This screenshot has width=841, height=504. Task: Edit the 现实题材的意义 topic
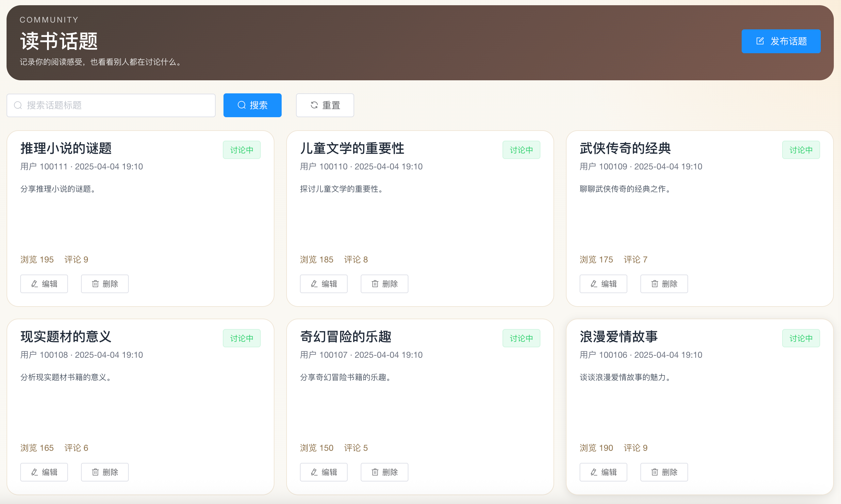(x=44, y=472)
